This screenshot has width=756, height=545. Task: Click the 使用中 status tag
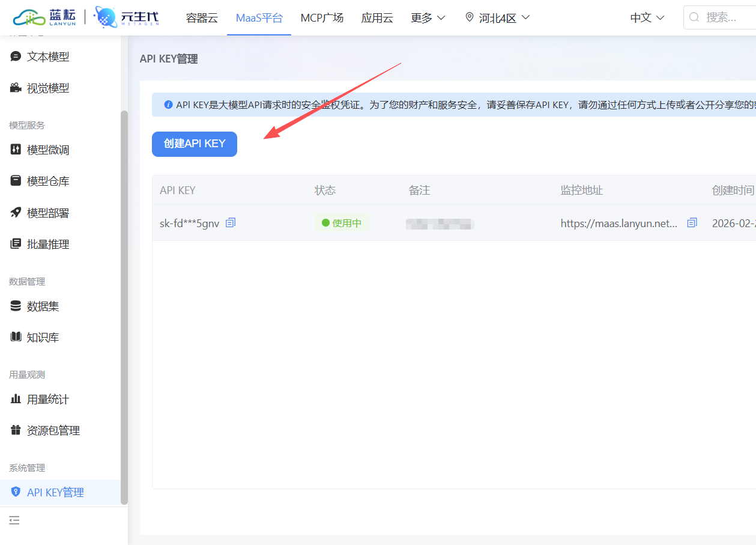point(342,223)
